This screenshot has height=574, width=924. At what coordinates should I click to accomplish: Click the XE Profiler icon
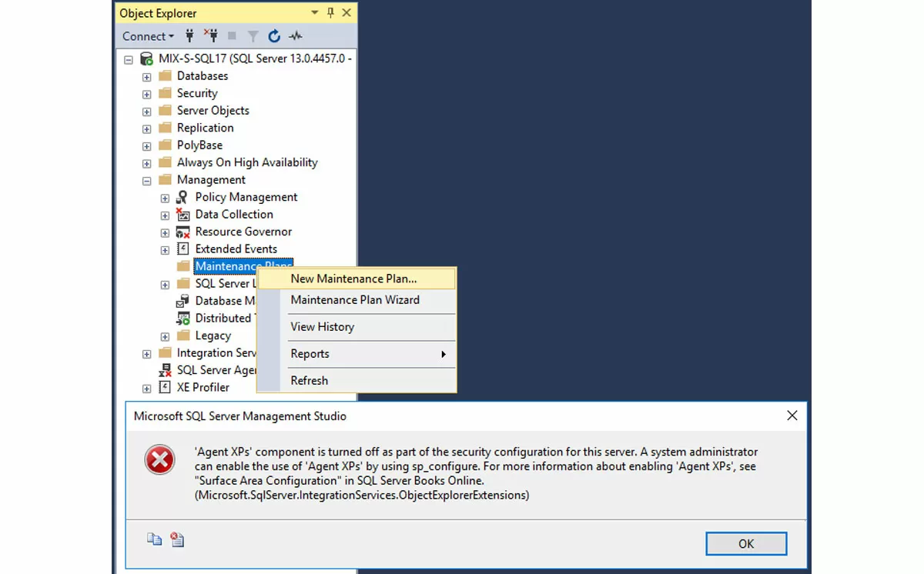coord(165,387)
